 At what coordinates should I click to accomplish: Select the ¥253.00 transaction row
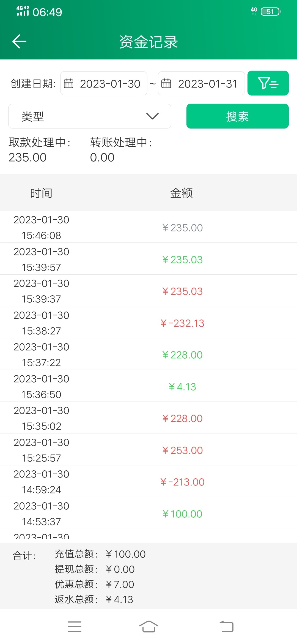tap(148, 450)
